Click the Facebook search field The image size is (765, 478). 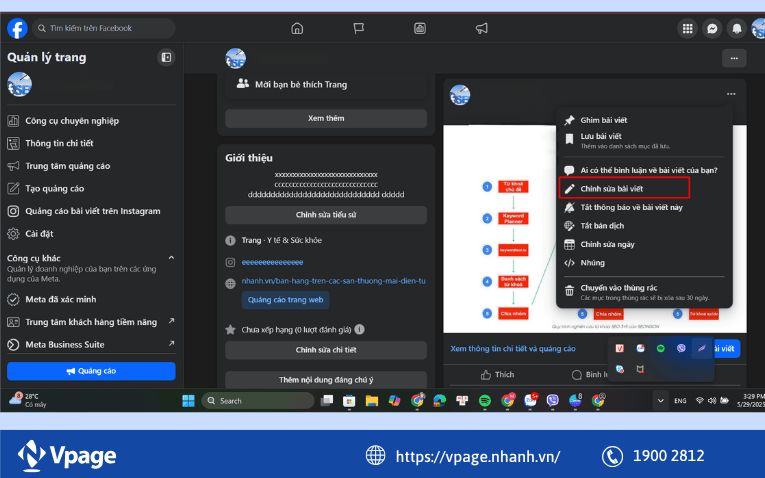coord(106,28)
